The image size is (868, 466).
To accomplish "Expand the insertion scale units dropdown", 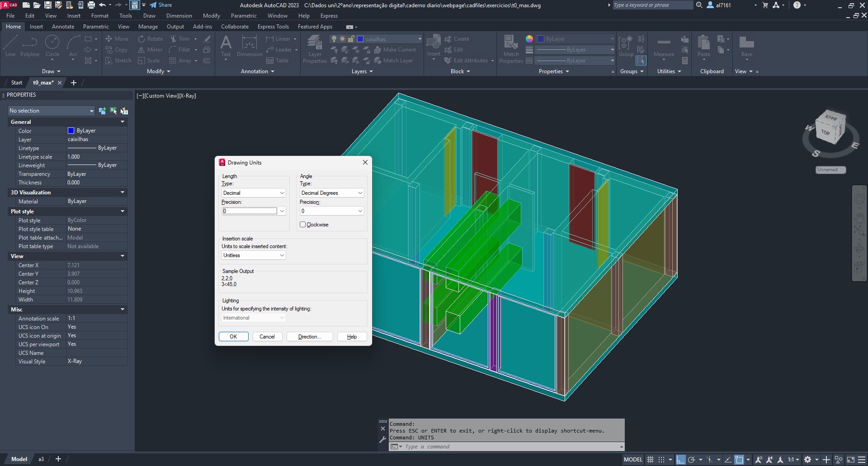I will pyautogui.click(x=254, y=255).
